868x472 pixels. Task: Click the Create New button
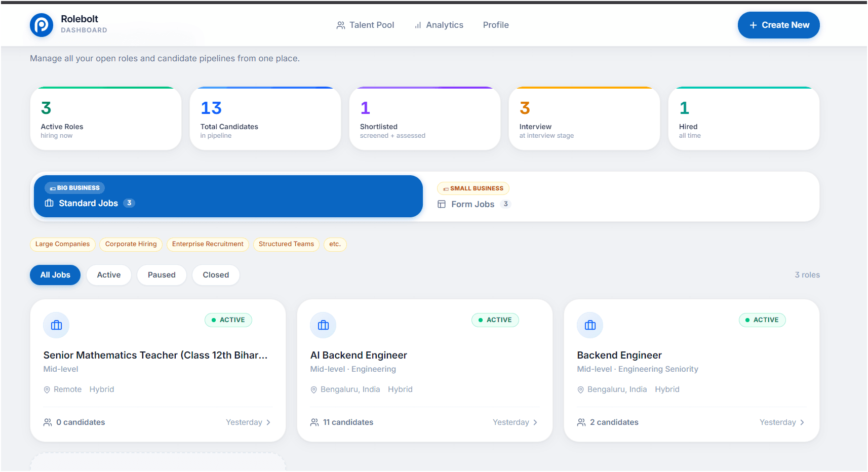coord(778,25)
